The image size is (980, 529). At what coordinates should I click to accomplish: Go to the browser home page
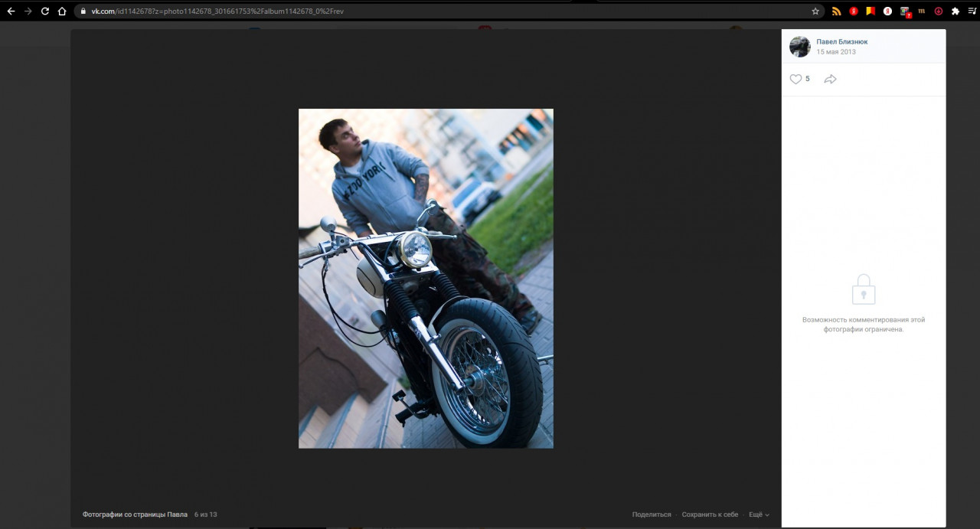click(62, 11)
